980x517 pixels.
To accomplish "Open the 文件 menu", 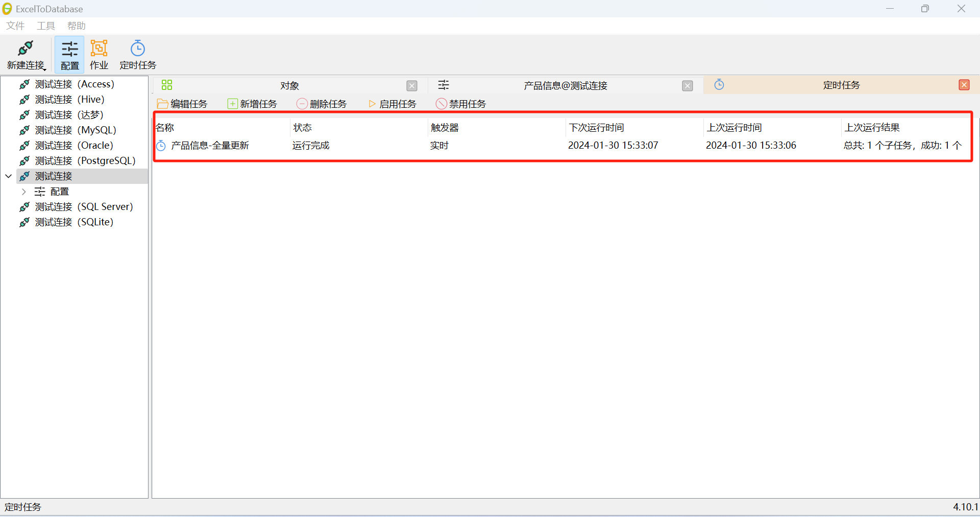I will pos(15,26).
